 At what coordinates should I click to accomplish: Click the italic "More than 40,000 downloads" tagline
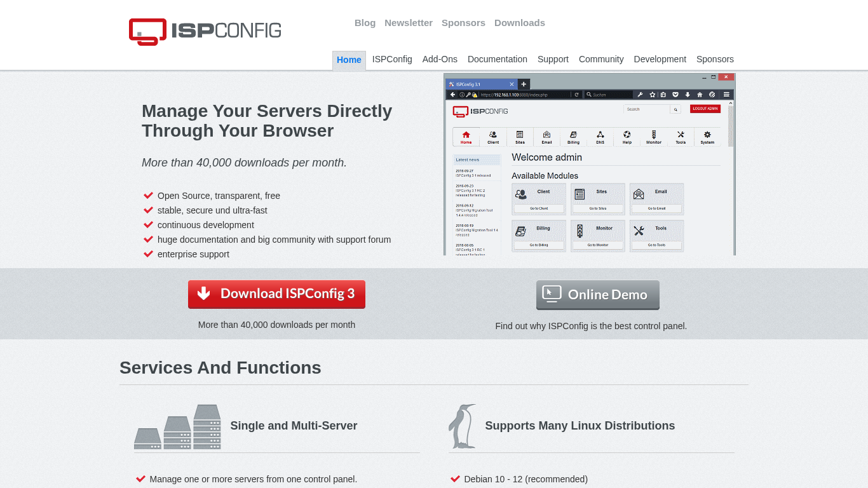245,163
